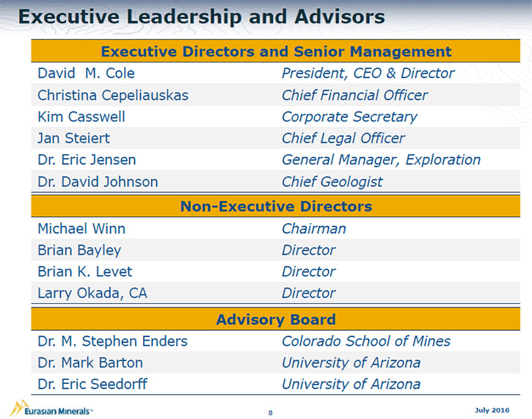Image resolution: width=532 pixels, height=419 pixels.
Task: Select the Executive Leadership and Advisors title
Action: 202,17
